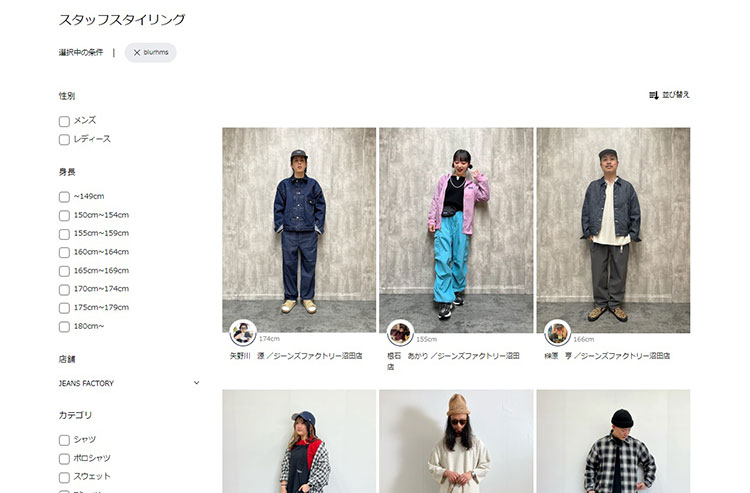
Task: Open the 155cm staff avatar icon
Action: coord(400,333)
